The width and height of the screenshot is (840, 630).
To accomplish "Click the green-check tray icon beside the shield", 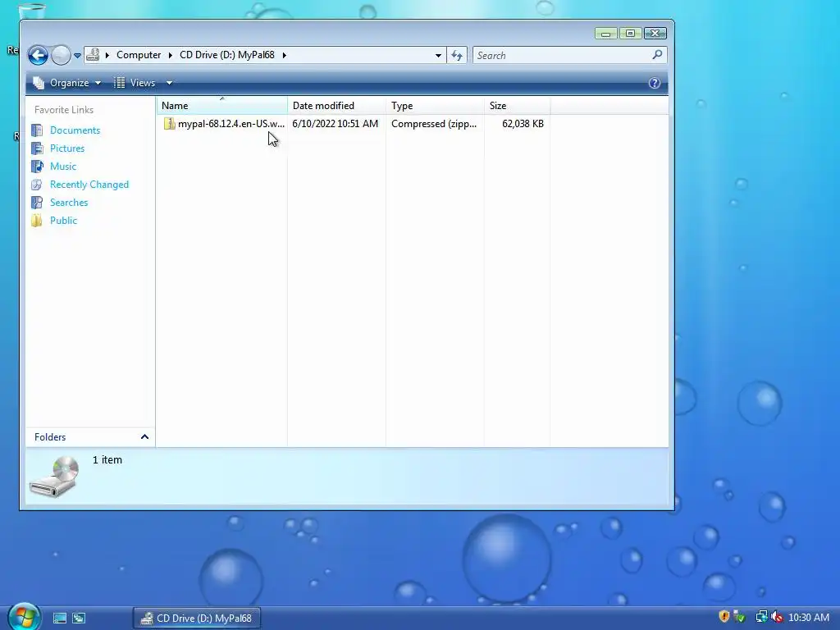I will pyautogui.click(x=740, y=617).
